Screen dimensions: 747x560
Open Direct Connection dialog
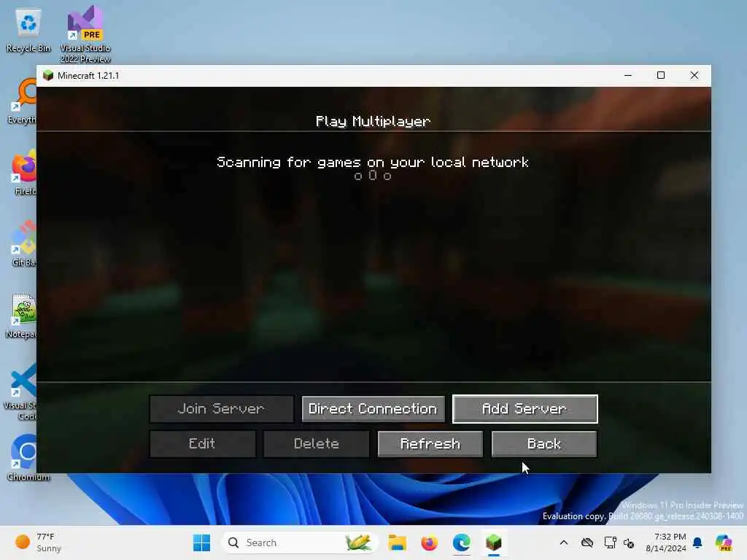point(373,408)
